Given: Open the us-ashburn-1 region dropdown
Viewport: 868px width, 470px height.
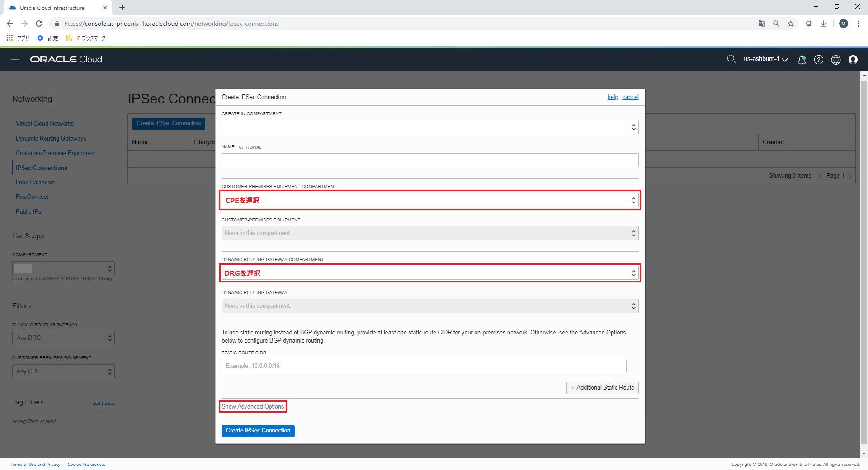Looking at the screenshot, I should (x=765, y=59).
